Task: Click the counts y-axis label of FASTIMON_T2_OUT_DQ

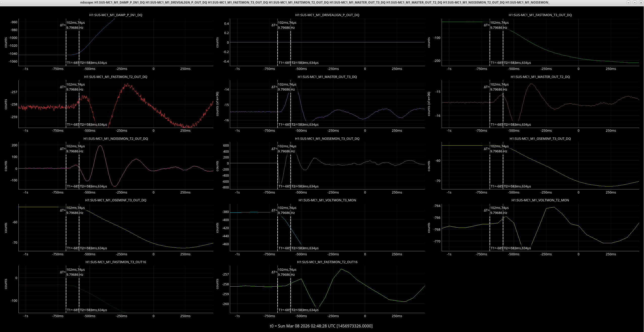Action: (6, 104)
